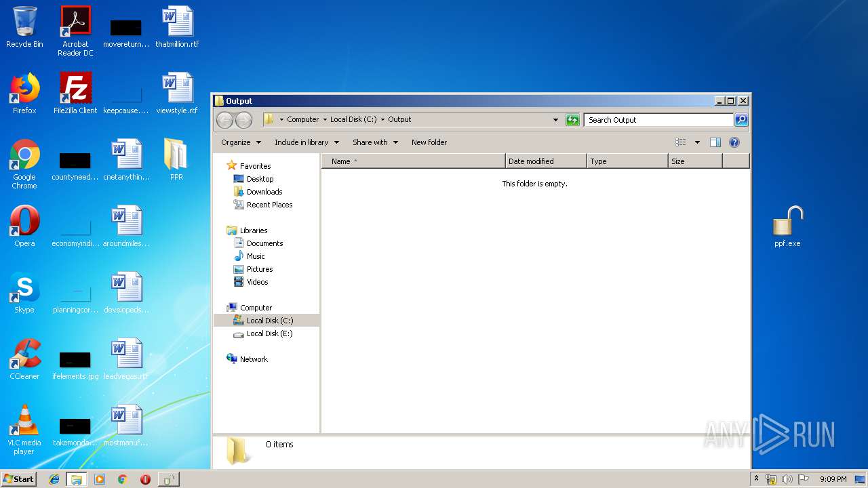Open Skype desktop shortcut
Screen dimensions: 868x488
tap(24, 293)
